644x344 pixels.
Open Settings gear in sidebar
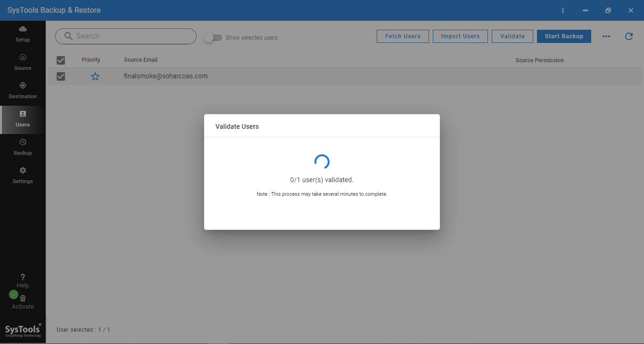coord(23,171)
